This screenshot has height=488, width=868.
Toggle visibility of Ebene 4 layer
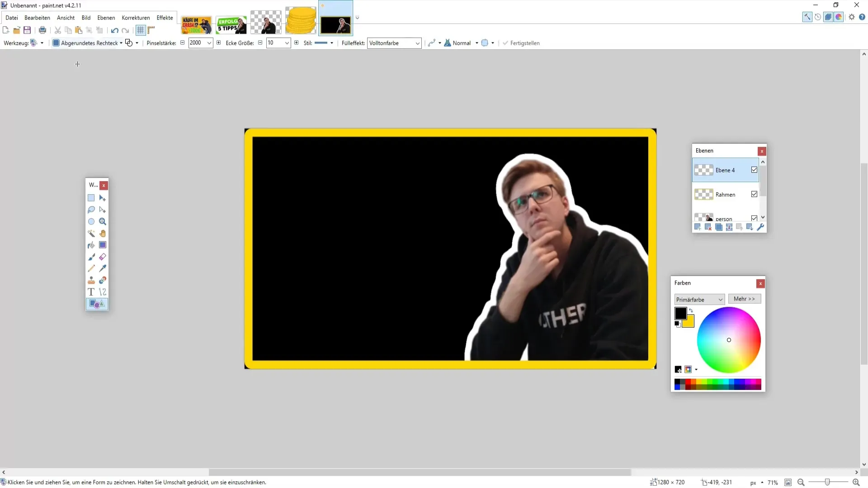click(x=754, y=170)
